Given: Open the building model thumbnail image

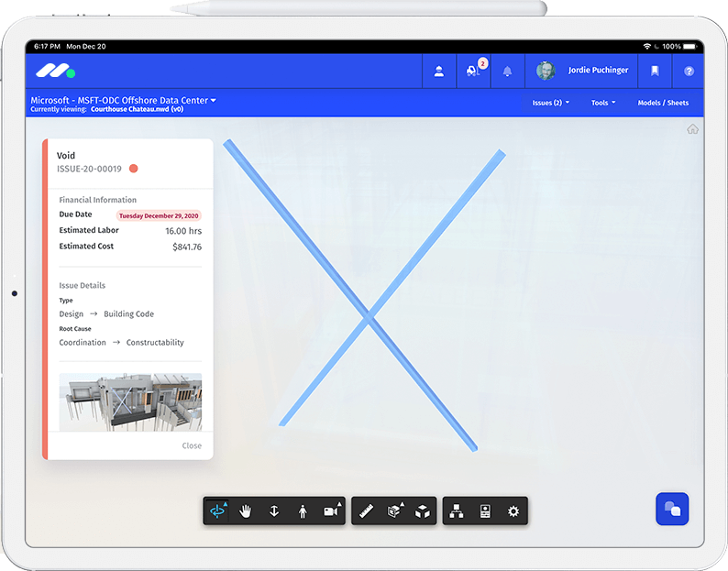Looking at the screenshot, I should pos(130,402).
